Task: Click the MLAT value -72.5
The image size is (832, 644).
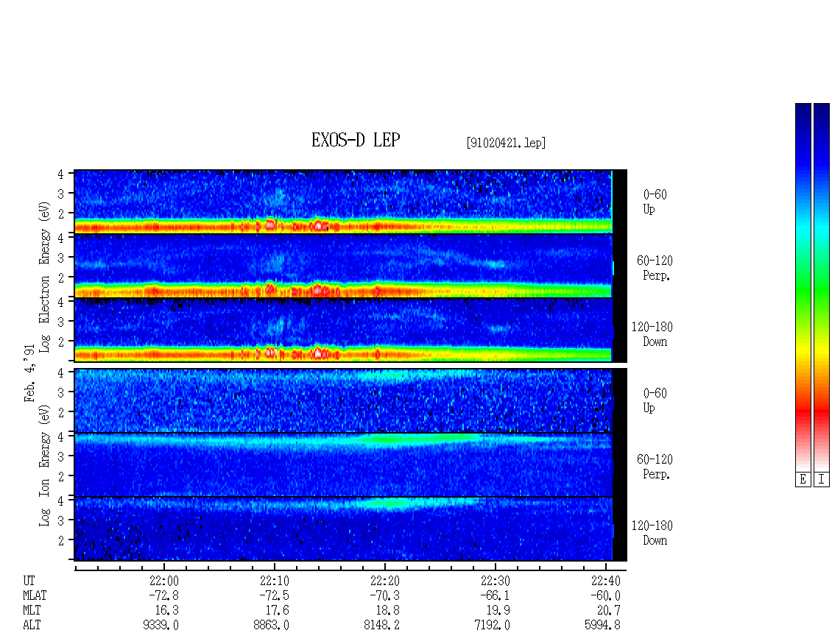Action: click(x=274, y=595)
